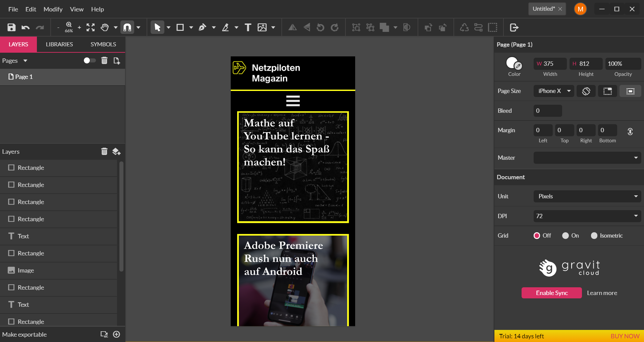Expand the shape tool options arrow
644x342 pixels.
(x=191, y=28)
